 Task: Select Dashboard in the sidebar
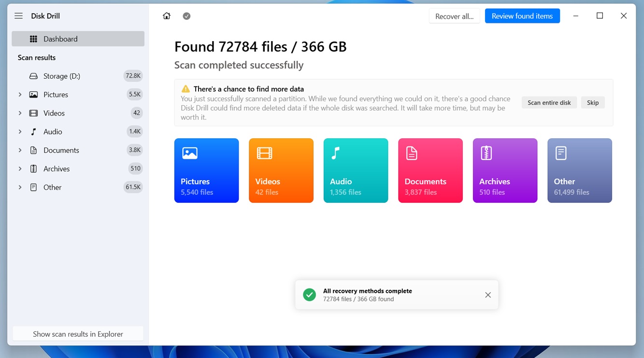(78, 39)
